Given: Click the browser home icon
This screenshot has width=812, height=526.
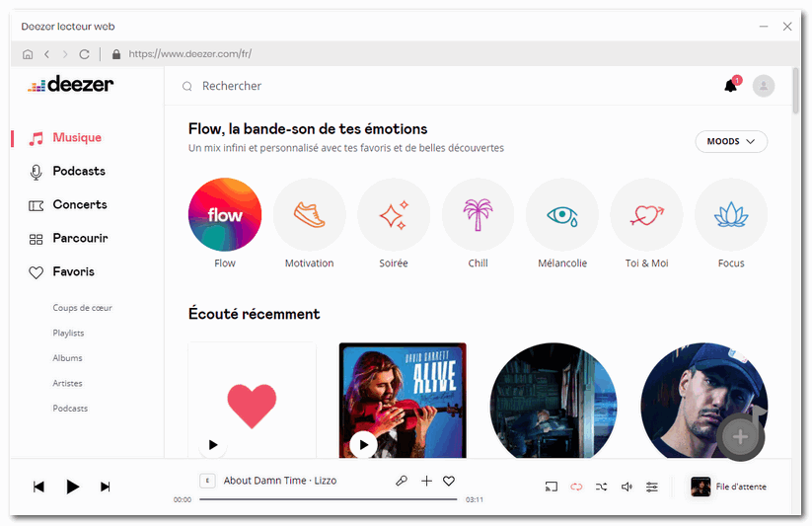Looking at the screenshot, I should 28,54.
